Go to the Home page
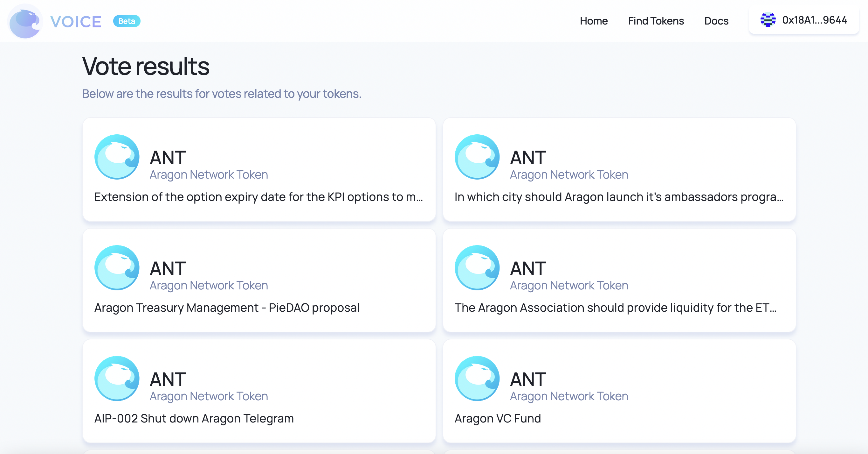The height and width of the screenshot is (454, 868). [x=594, y=21]
